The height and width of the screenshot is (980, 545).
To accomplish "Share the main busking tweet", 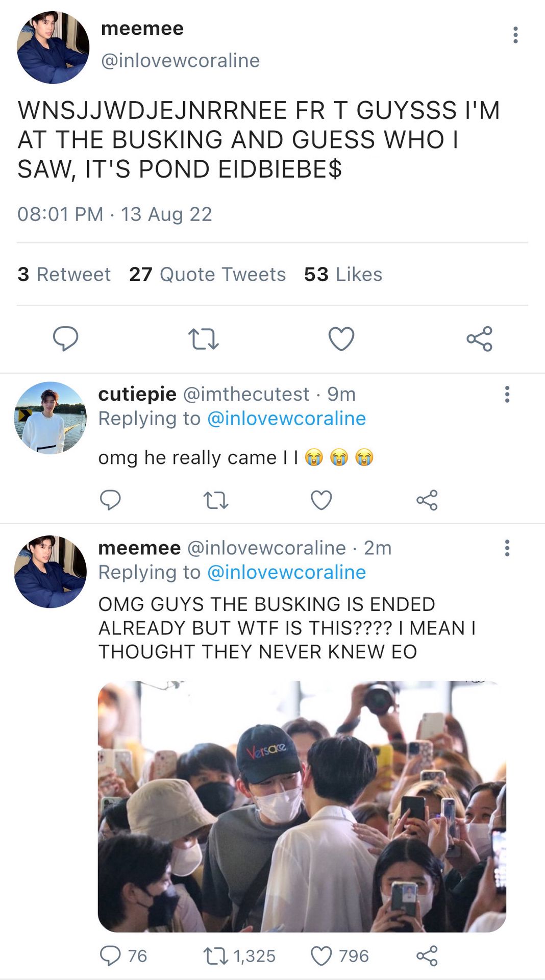I will coord(479,338).
